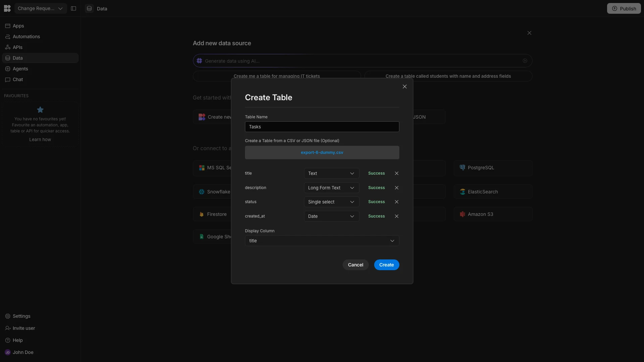Toggle the sidebar collapse icon

click(73, 8)
